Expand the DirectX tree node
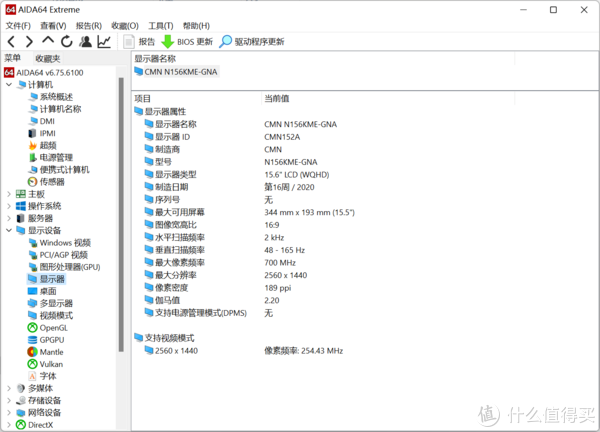Screen dimensions: 600x432 (x=9, y=425)
